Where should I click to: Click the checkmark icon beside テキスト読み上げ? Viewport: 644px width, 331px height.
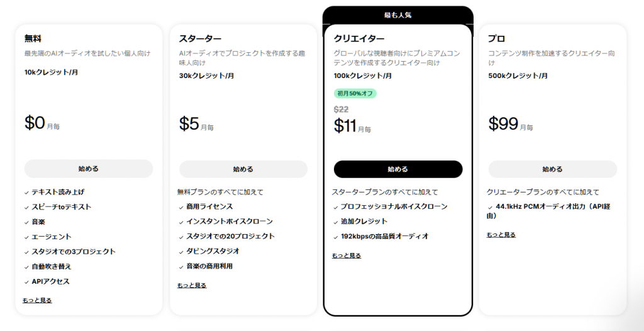tap(26, 192)
